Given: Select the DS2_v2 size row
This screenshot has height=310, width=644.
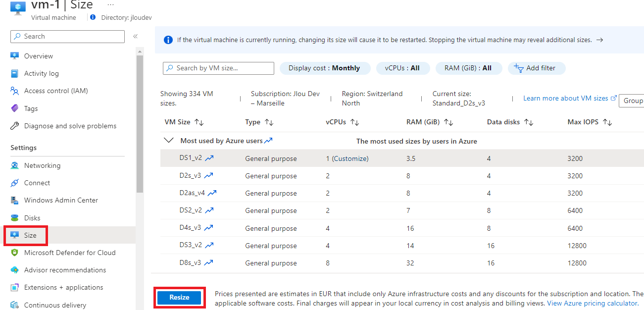Looking at the screenshot, I should click(402, 210).
